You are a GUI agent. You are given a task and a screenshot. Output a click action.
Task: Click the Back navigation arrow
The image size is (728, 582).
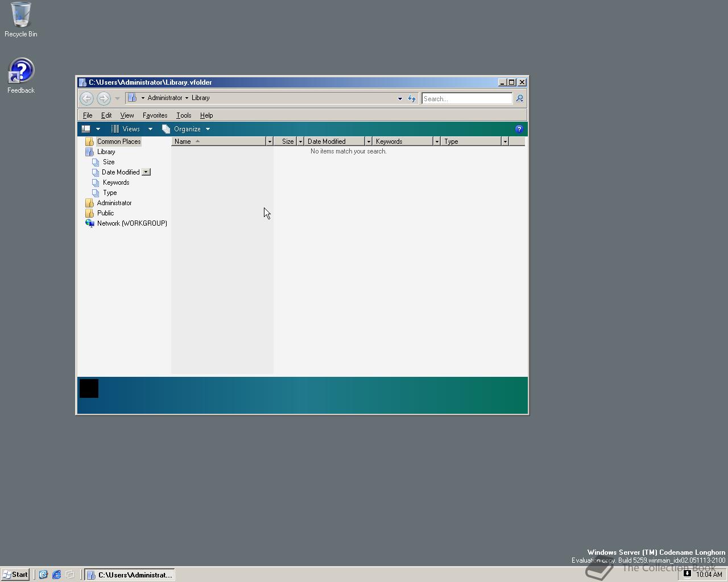click(x=86, y=98)
